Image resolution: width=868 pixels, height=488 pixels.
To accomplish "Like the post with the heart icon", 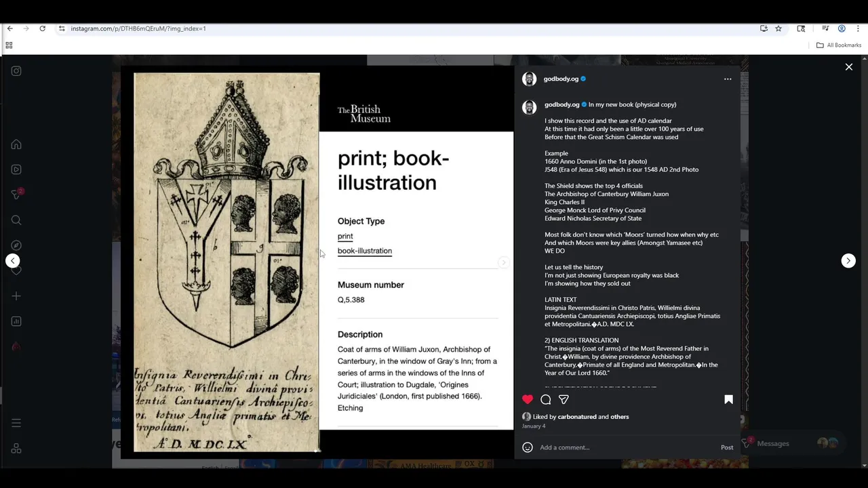I will [x=528, y=399].
